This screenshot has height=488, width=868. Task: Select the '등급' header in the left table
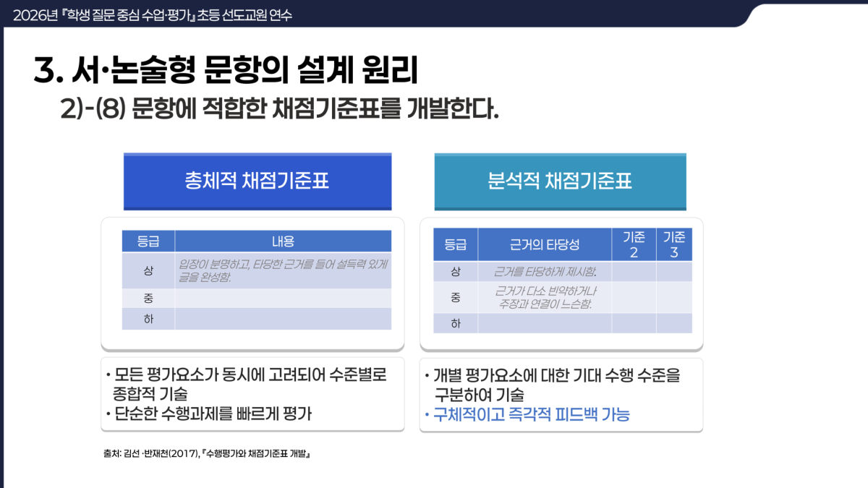tap(148, 241)
